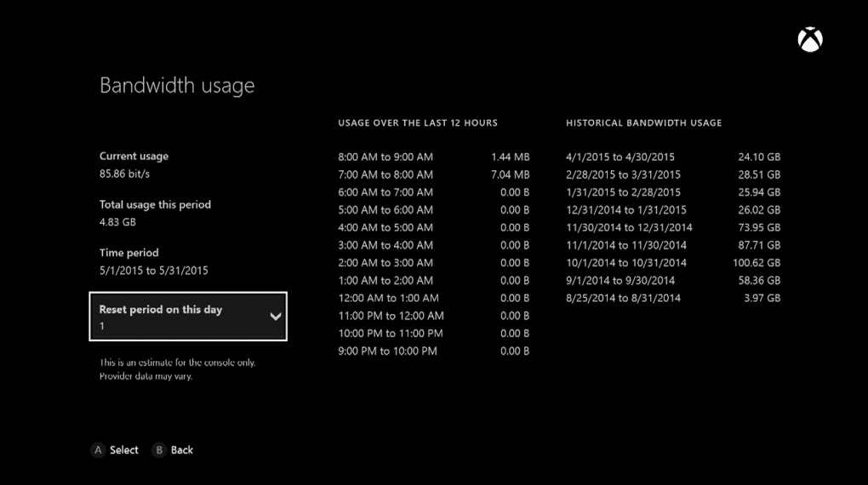Click the Back label at bottom
868x485 pixels.
[x=181, y=450]
